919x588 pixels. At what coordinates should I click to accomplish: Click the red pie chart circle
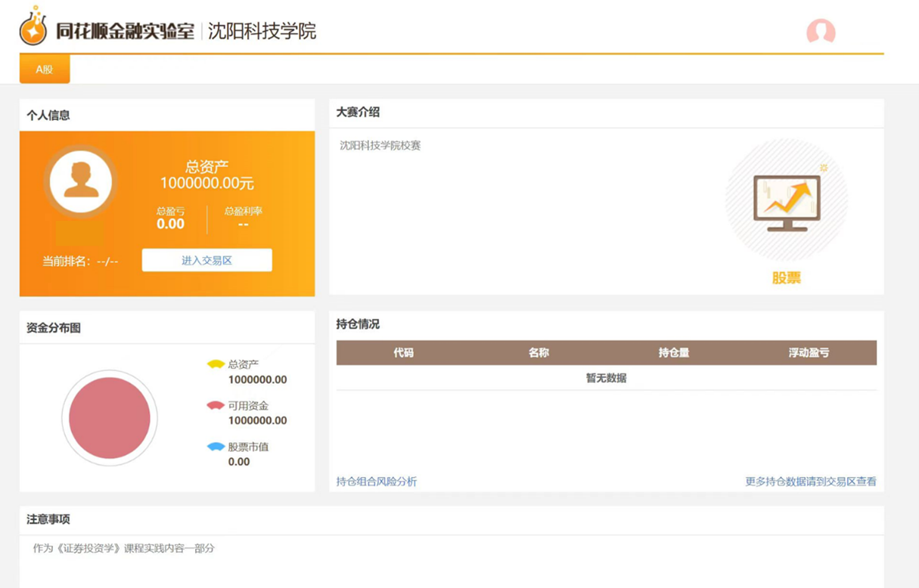click(110, 418)
